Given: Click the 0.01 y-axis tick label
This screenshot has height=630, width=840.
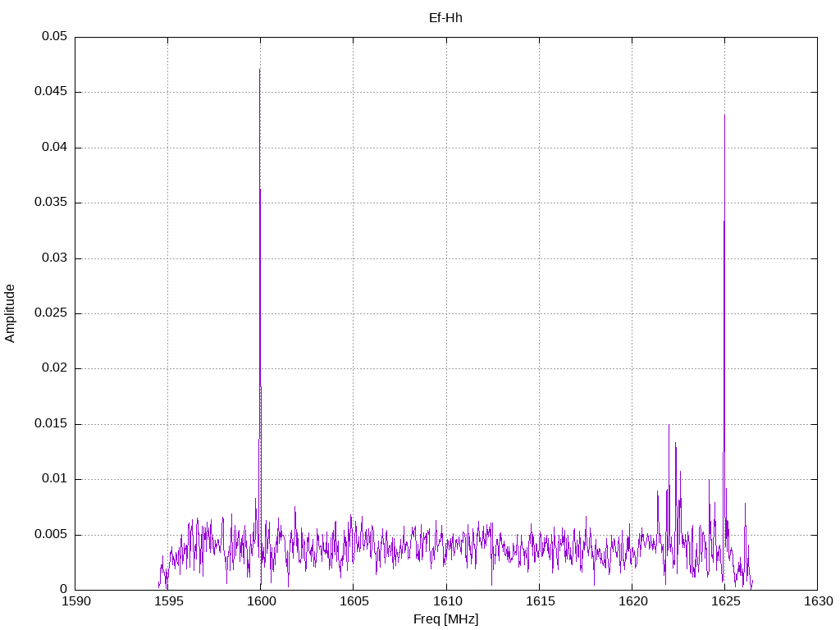Looking at the screenshot, I should coord(55,479).
